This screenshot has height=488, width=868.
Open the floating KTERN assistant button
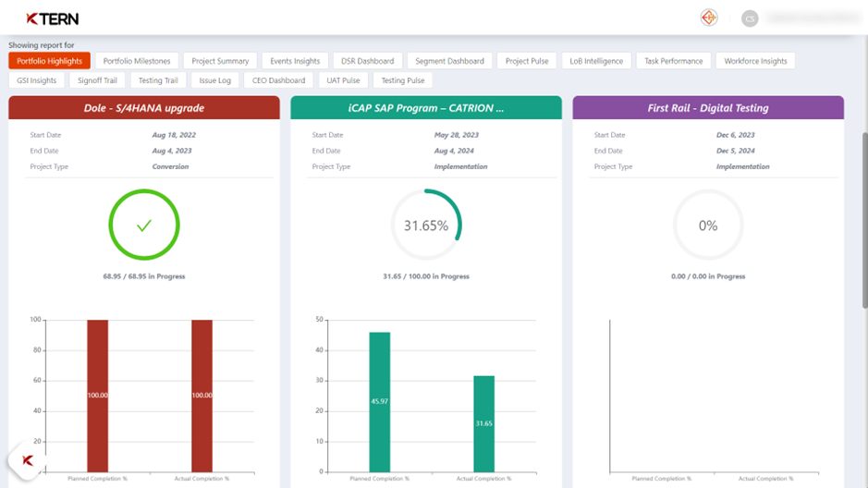pos(27,459)
